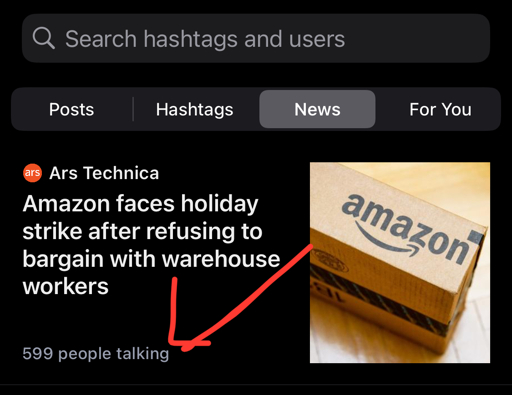Click the Amazon smile arrow in the photo
The width and height of the screenshot is (512, 395).
387,241
